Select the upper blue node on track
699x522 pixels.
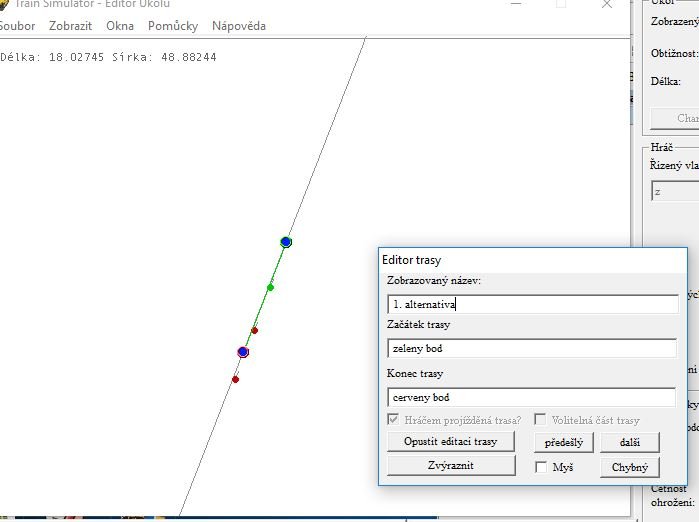[x=286, y=242]
